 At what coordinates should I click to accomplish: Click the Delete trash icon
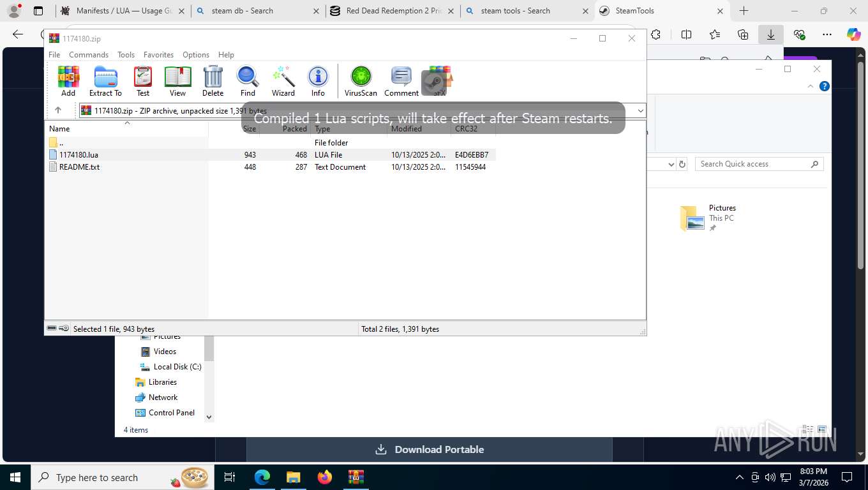pyautogui.click(x=213, y=81)
